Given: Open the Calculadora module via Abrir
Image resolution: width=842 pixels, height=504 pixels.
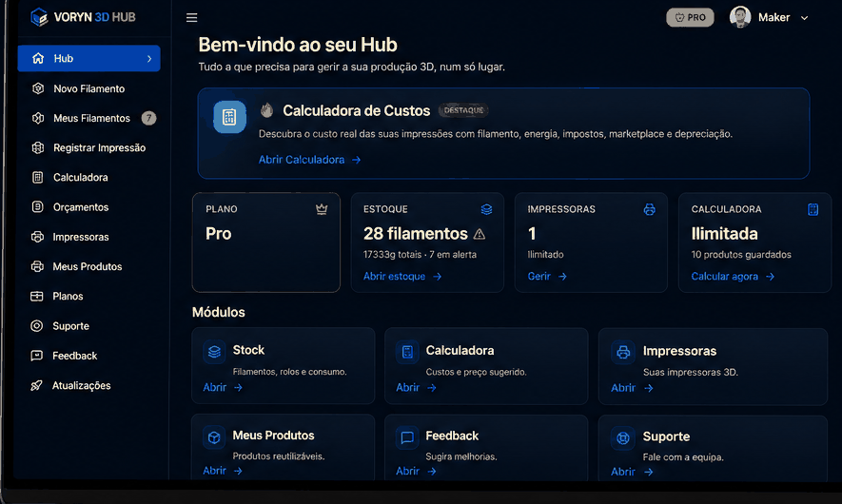Looking at the screenshot, I should click(x=416, y=387).
